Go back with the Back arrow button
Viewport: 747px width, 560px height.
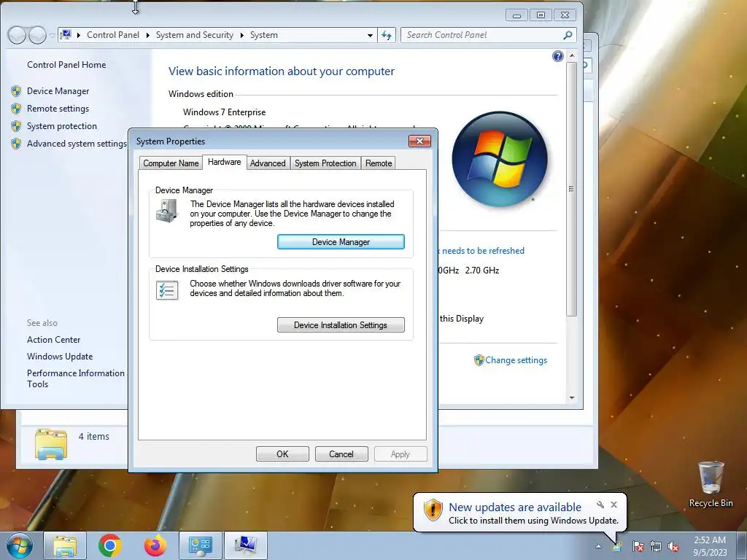point(18,35)
